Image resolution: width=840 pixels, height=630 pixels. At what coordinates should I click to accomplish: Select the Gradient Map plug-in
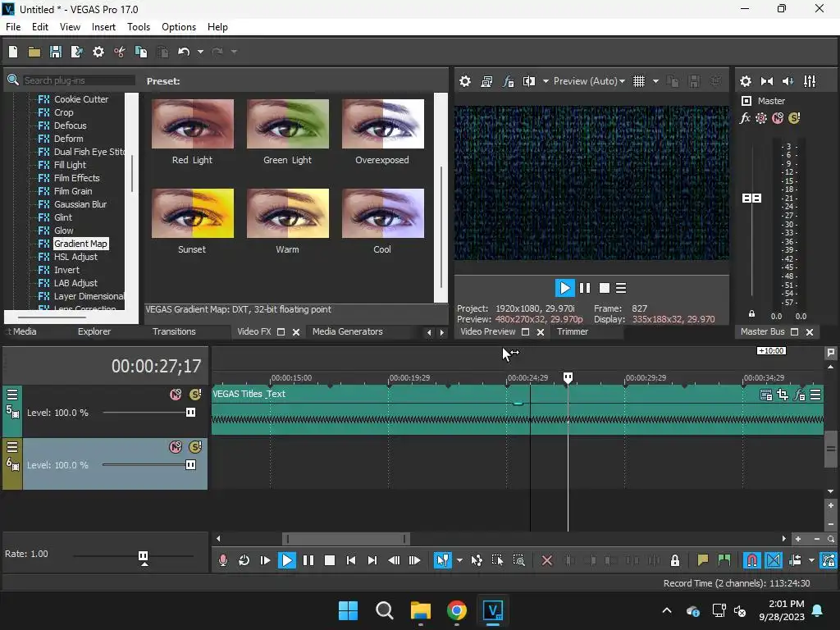pyautogui.click(x=81, y=244)
